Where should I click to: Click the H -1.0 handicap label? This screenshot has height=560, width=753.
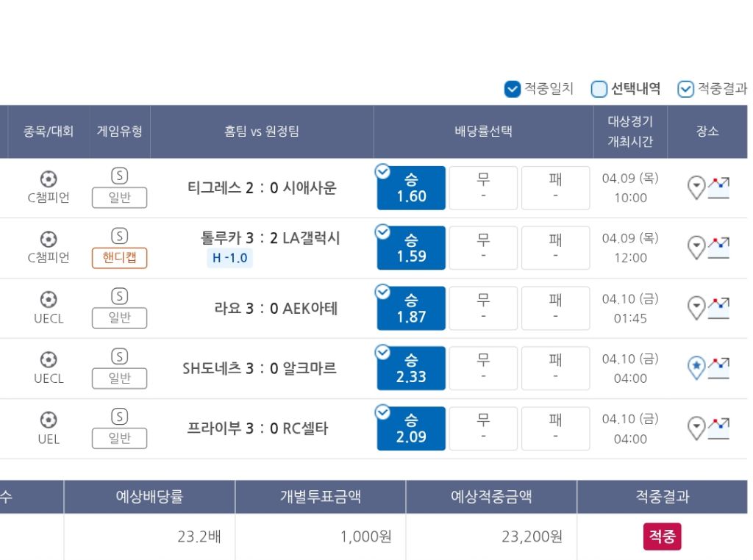[x=229, y=259]
